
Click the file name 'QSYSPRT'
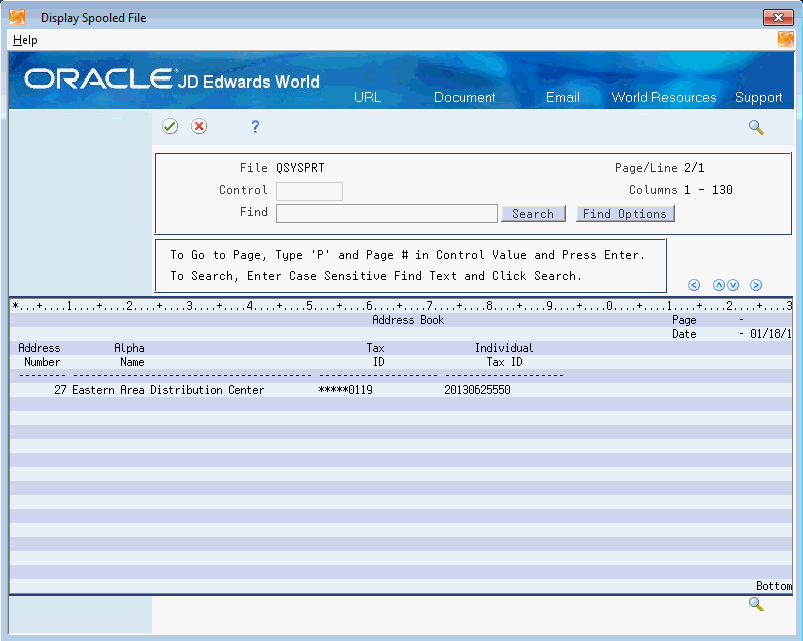300,168
